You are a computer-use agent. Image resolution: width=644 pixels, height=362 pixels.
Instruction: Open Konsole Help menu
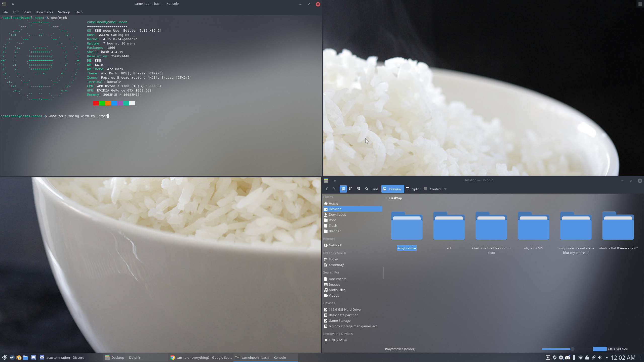[x=79, y=12]
